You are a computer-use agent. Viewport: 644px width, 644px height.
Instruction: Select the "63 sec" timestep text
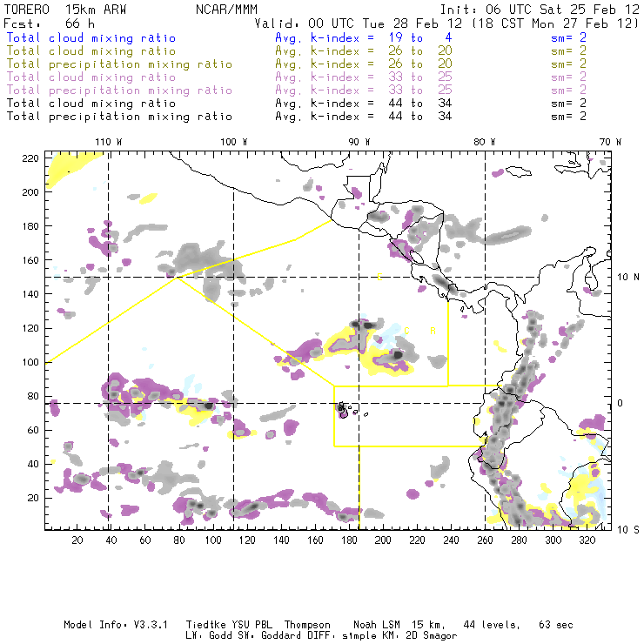pos(556,625)
